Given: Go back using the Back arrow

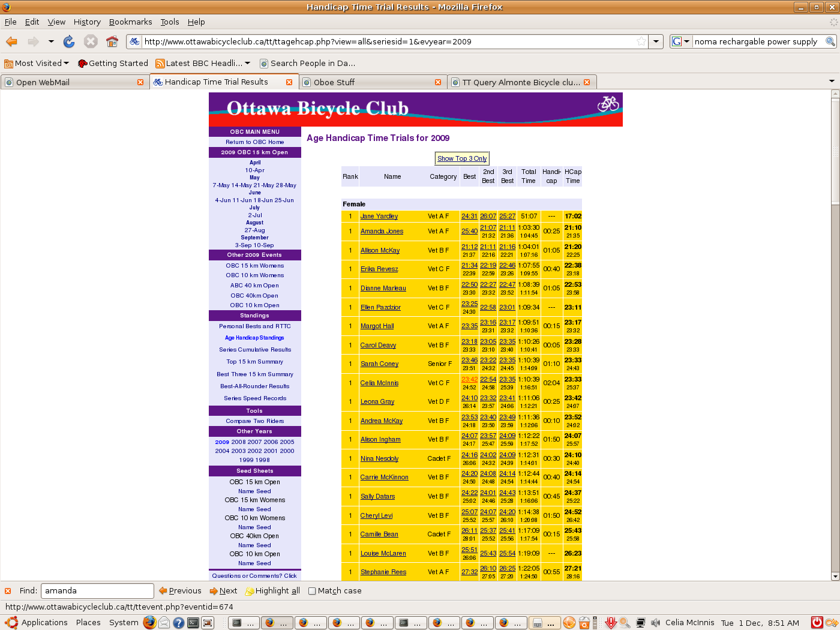Looking at the screenshot, I should (x=11, y=41).
